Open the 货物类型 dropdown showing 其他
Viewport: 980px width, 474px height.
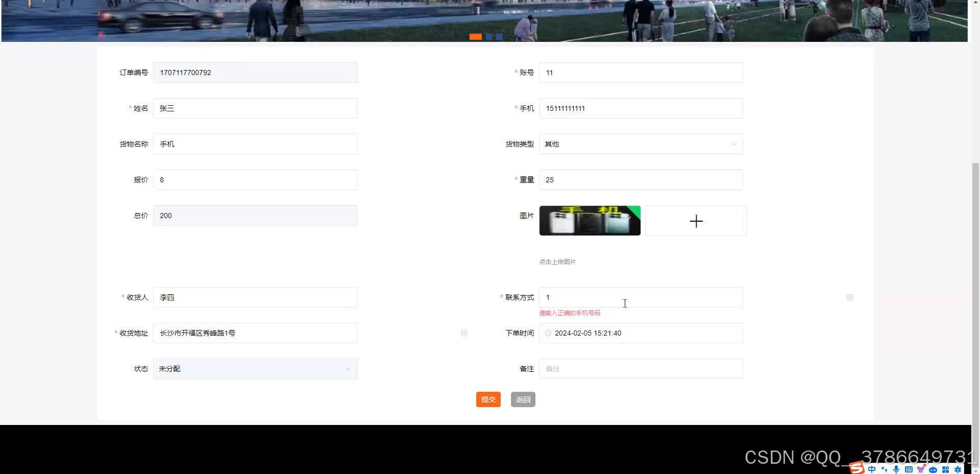pyautogui.click(x=641, y=144)
